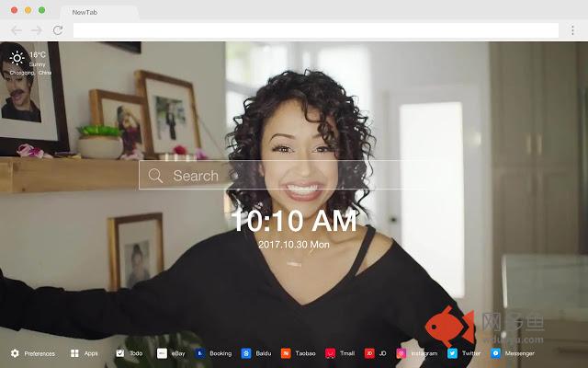Screen dimensions: 588x368
Task: Open the Preferences label
Action: pyautogui.click(x=40, y=353)
